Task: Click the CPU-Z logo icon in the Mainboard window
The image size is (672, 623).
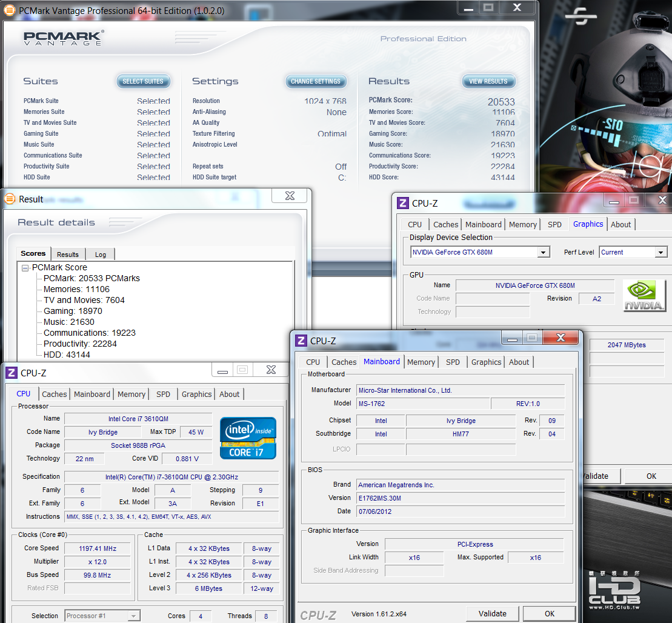Action: [x=301, y=341]
